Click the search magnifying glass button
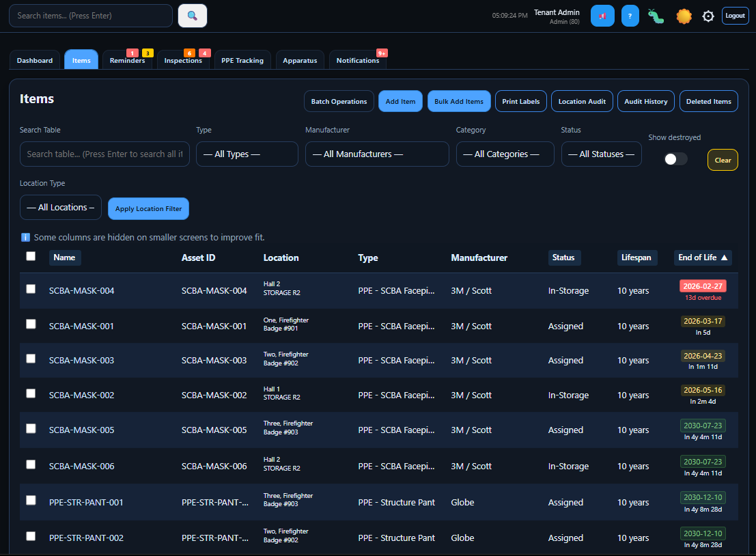This screenshot has width=756, height=556. [192, 15]
